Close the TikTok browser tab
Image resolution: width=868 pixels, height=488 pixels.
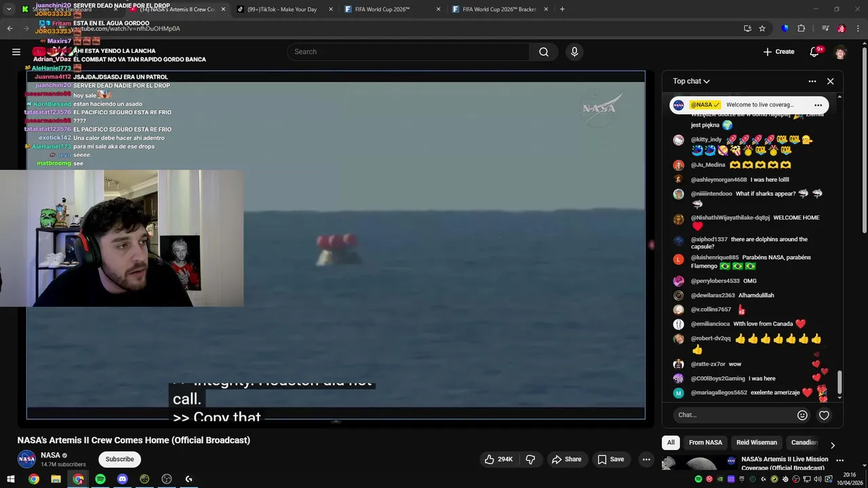(x=331, y=9)
